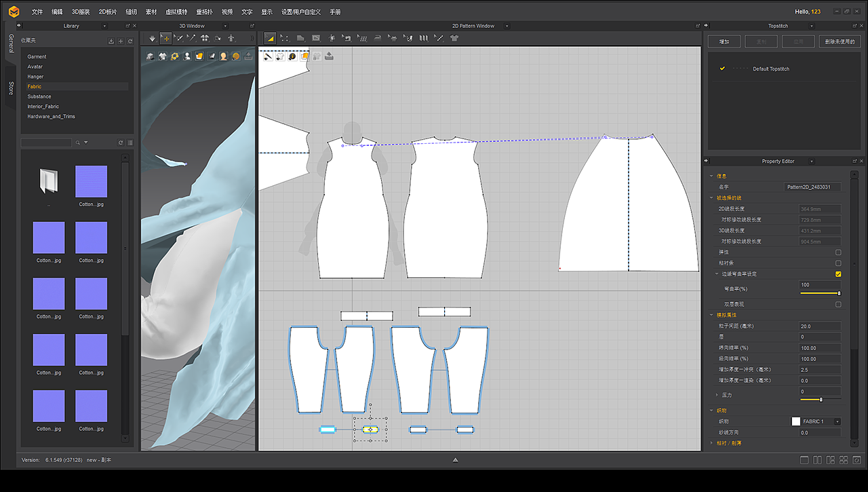The width and height of the screenshot is (868, 492).
Task: Open the 文件 menu
Action: coord(37,12)
